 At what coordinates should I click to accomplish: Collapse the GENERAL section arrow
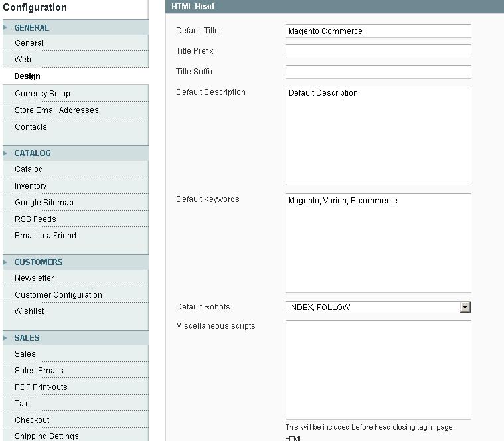[5, 28]
